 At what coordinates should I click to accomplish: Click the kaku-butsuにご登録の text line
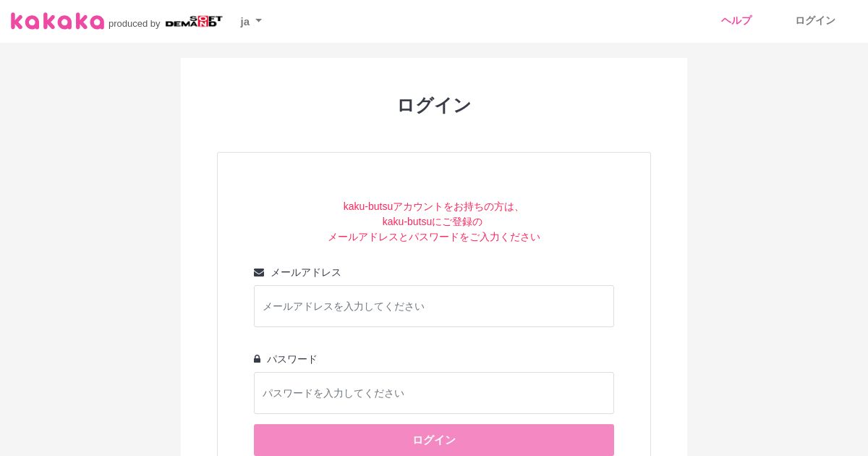pos(433,221)
